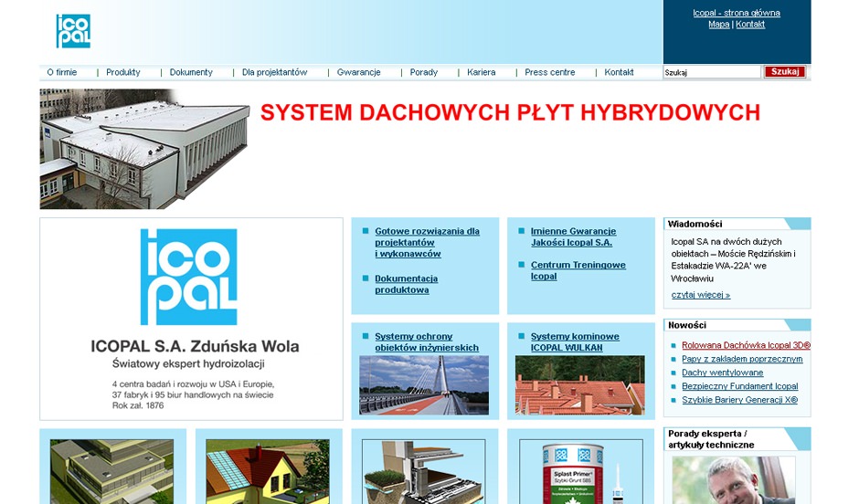
Task: Open the Kariera page
Action: pos(482,72)
